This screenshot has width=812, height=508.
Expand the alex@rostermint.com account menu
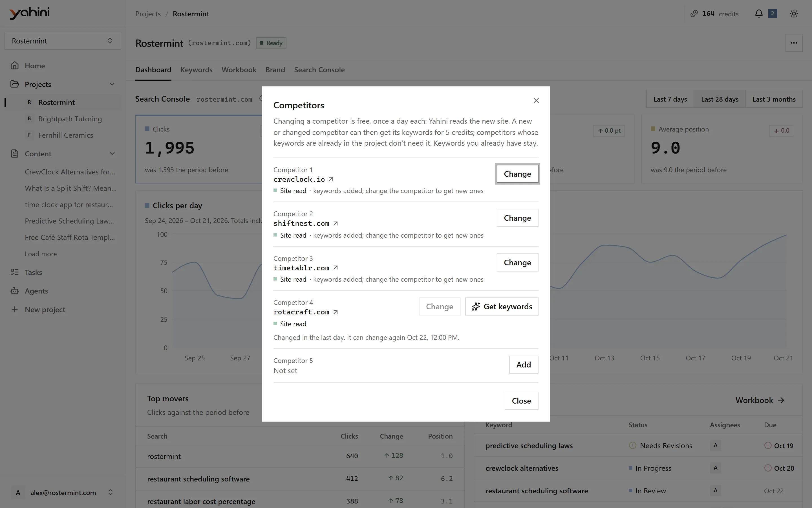pyautogui.click(x=63, y=492)
